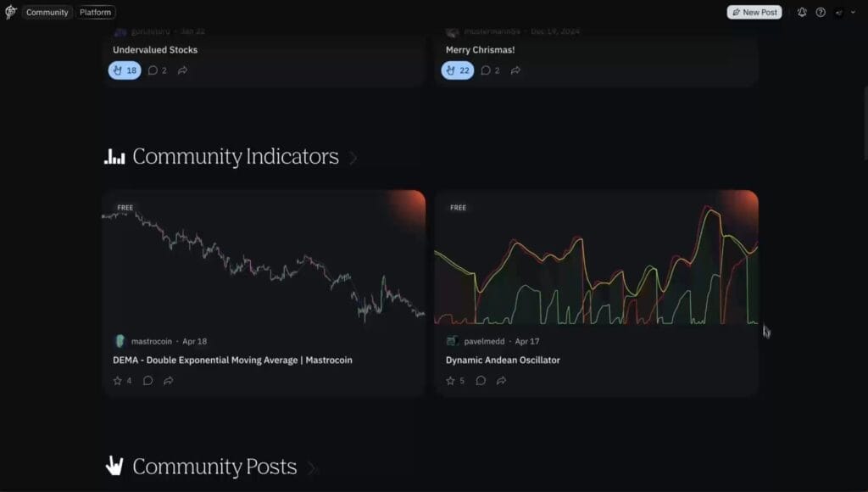This screenshot has height=492, width=868.
Task: Expand the Community Indicators section chevron
Action: (353, 158)
